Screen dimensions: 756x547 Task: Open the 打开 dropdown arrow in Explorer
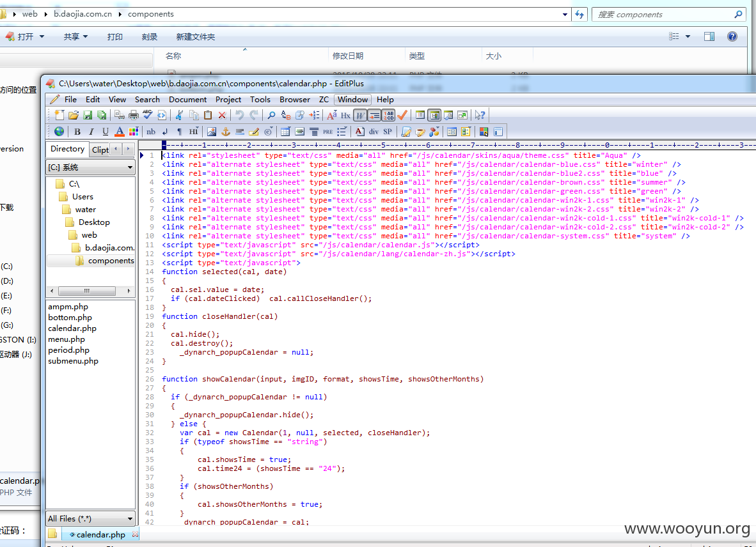coord(42,36)
